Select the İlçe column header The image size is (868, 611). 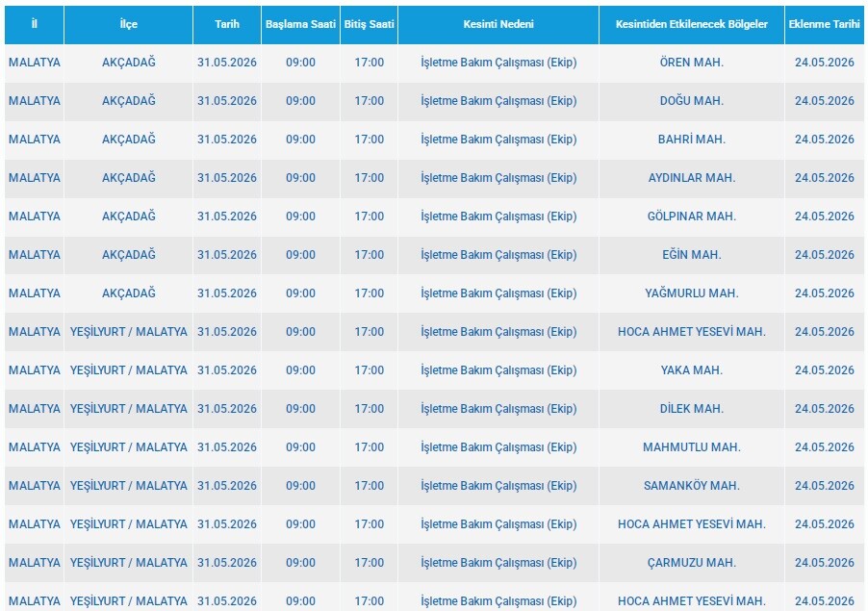128,24
